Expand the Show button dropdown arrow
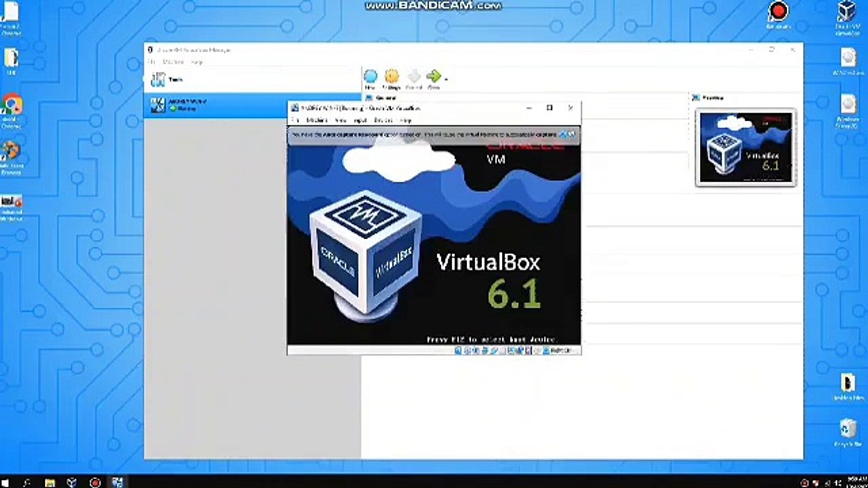This screenshot has width=868, height=488. (446, 79)
